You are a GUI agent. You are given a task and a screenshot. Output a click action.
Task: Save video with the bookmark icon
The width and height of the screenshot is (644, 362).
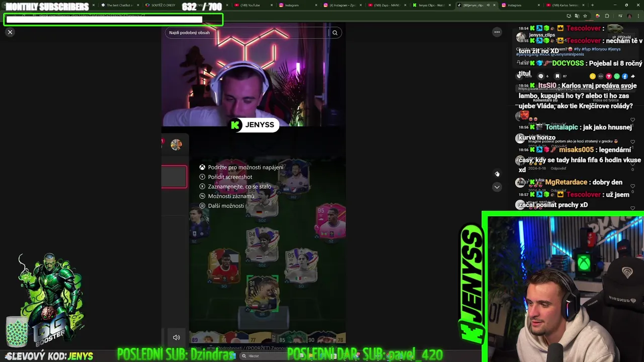coord(557,76)
